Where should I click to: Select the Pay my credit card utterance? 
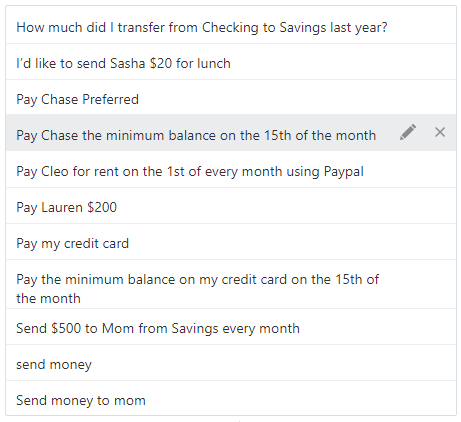coord(231,242)
